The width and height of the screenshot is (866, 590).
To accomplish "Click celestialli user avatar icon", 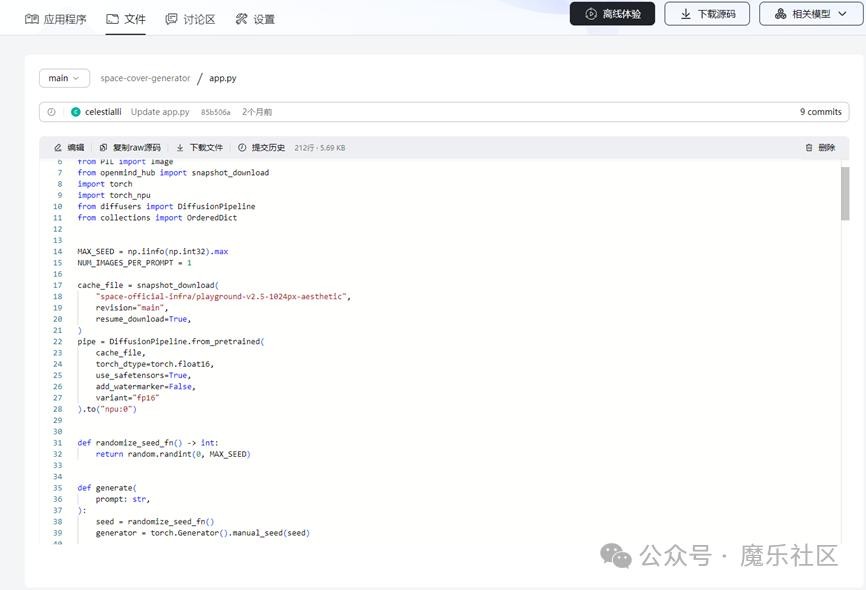I will [x=76, y=112].
